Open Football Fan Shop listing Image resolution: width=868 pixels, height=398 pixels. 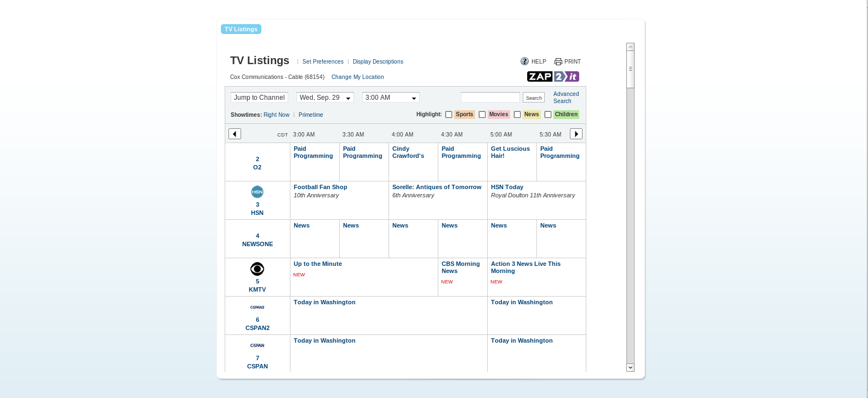pos(321,187)
